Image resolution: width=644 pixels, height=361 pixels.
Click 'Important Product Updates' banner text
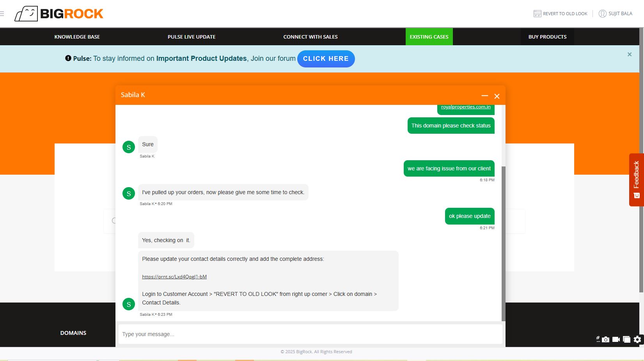(202, 58)
